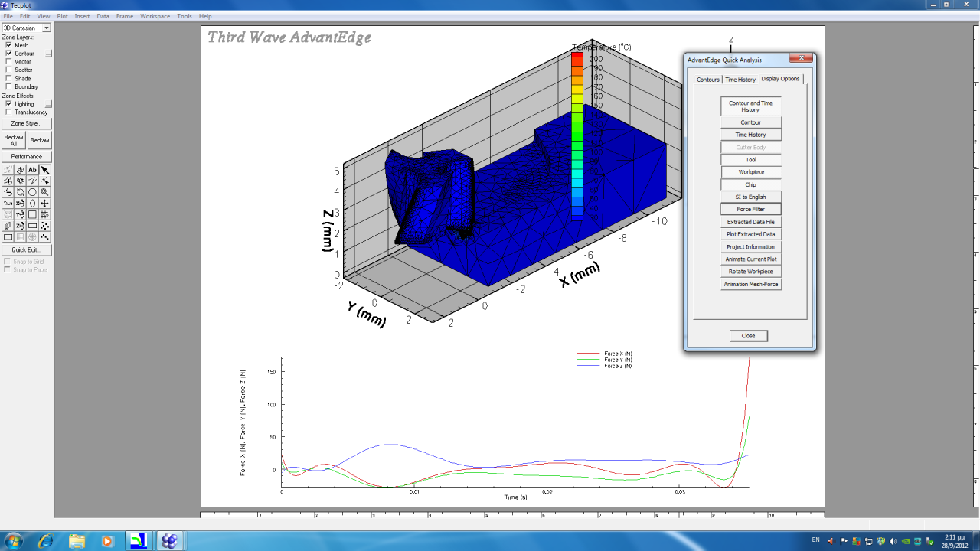
Task: Select the X-axis rotate tool
Action: click(20, 203)
